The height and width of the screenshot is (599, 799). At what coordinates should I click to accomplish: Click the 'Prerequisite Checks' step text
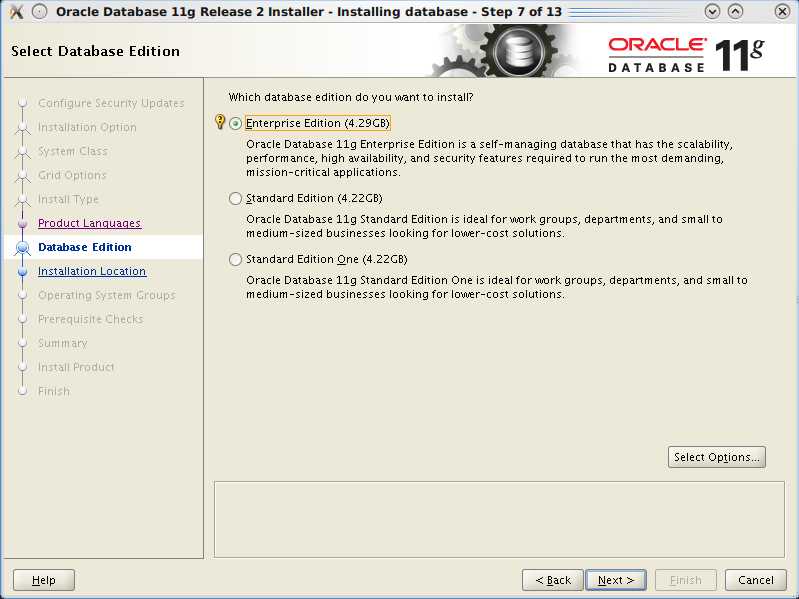(x=91, y=319)
